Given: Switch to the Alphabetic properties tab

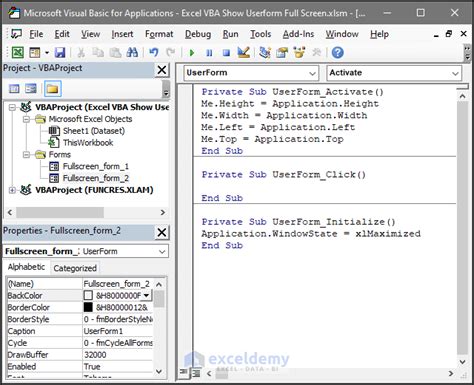Looking at the screenshot, I should (26, 267).
